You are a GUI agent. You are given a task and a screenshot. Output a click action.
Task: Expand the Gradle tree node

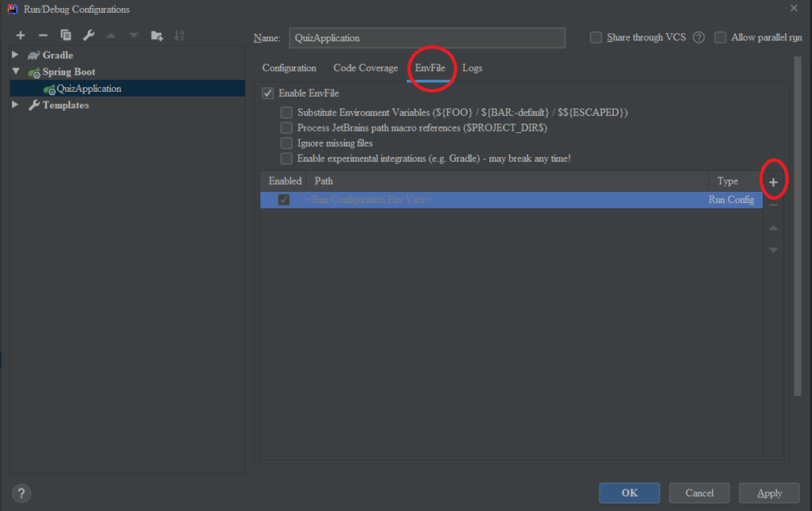click(x=13, y=55)
